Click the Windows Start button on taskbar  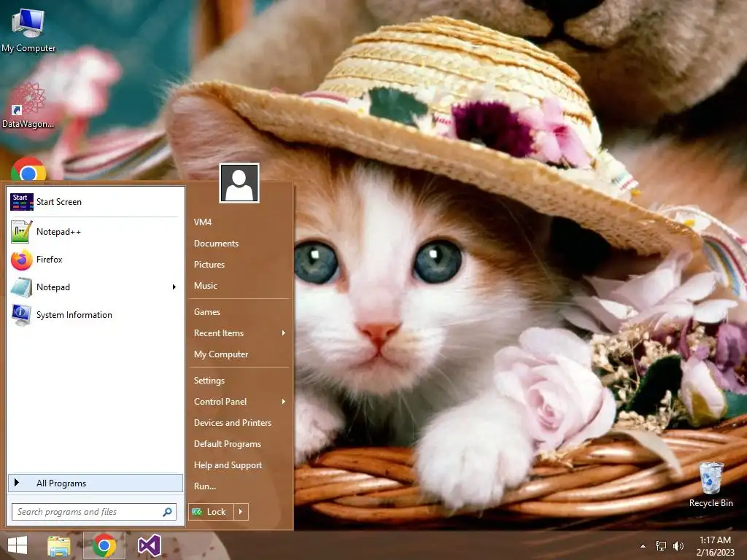click(x=18, y=545)
